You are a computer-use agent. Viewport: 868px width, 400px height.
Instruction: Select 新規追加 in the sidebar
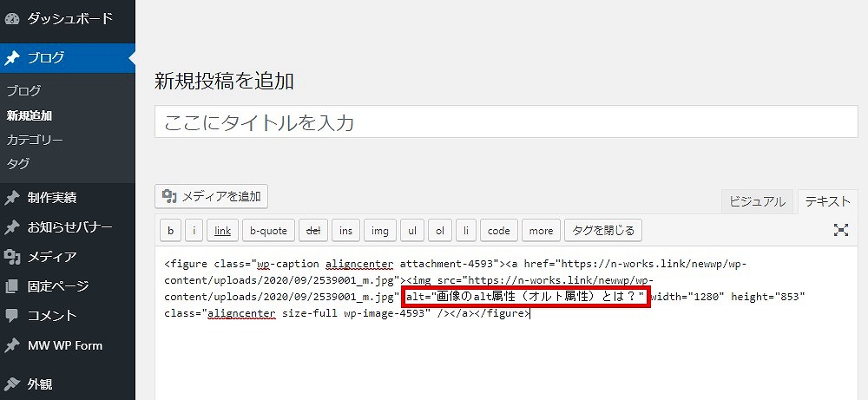coord(30,115)
